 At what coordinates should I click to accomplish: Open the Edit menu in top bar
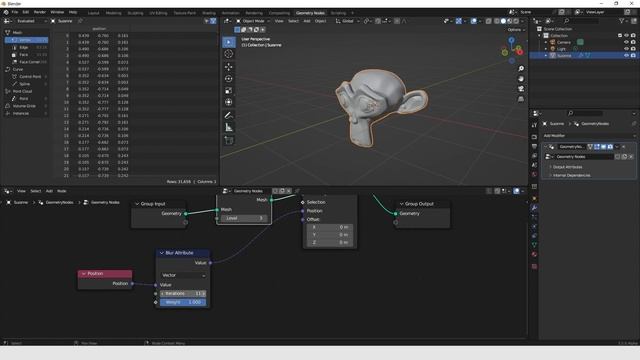point(26,12)
